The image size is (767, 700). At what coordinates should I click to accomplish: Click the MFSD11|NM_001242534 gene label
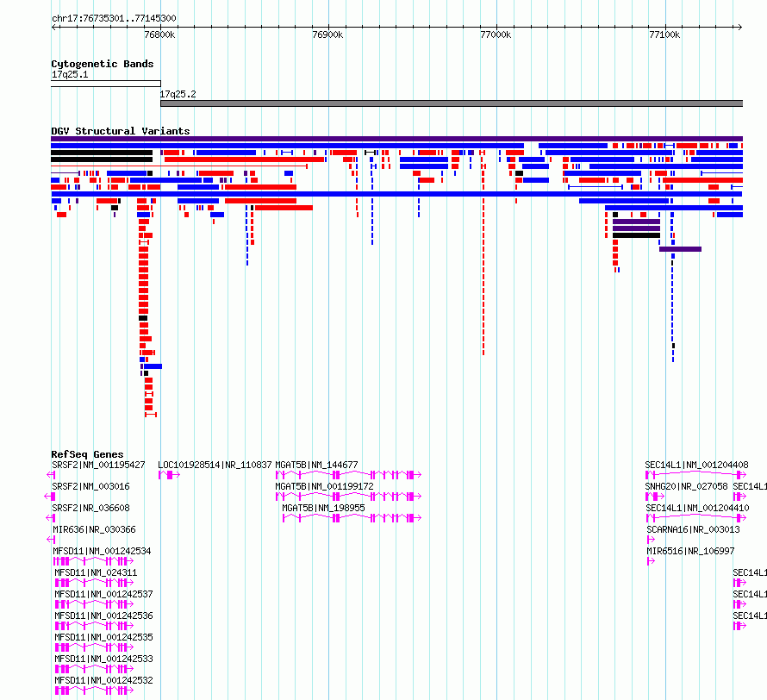(x=103, y=551)
